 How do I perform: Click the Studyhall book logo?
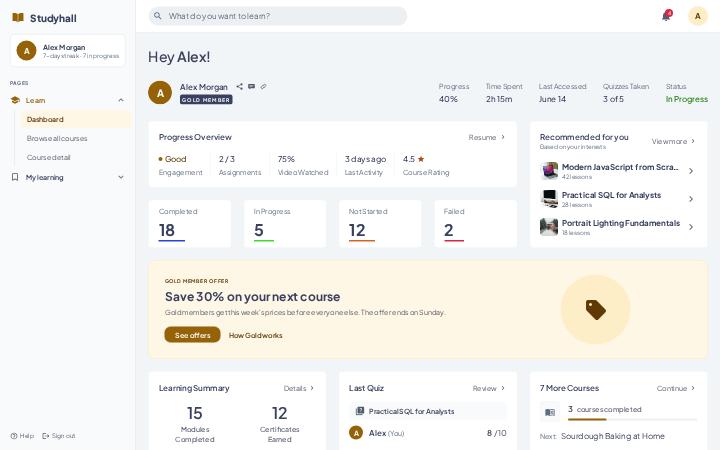point(18,18)
